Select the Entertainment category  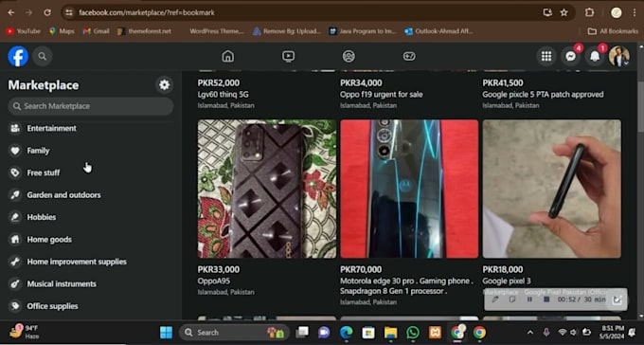(91, 128)
